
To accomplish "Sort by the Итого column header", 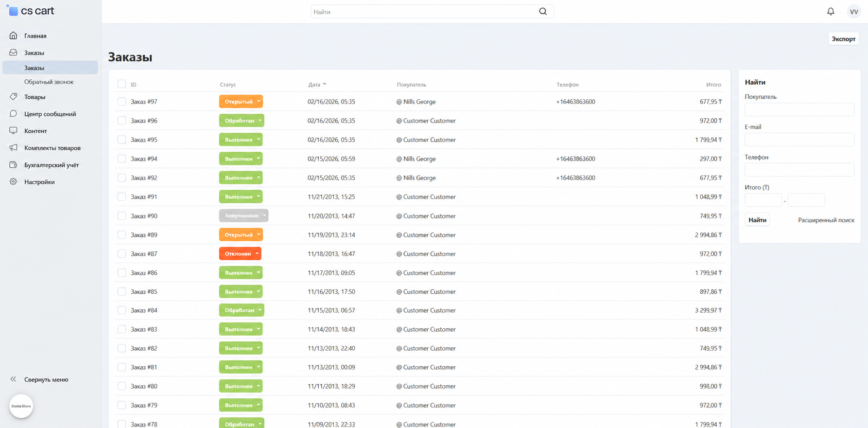I will (713, 85).
